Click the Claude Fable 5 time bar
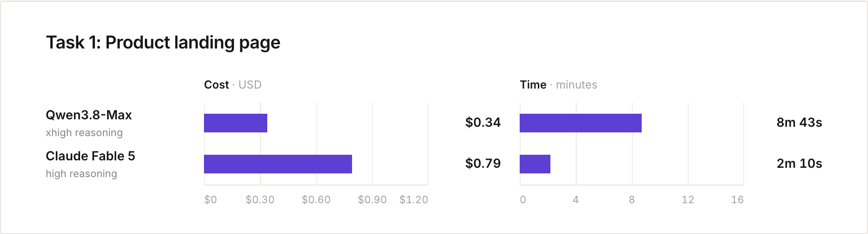The height and width of the screenshot is (234, 868). 535,164
